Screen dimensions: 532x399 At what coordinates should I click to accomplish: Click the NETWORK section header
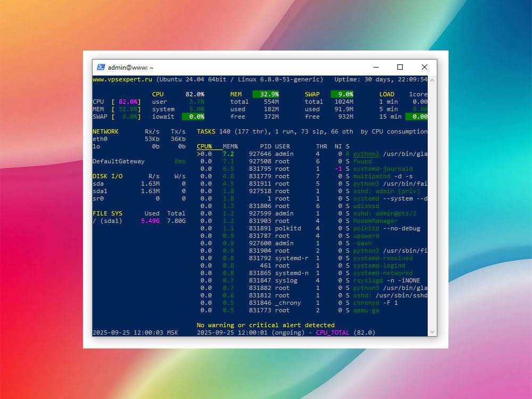pyautogui.click(x=105, y=131)
